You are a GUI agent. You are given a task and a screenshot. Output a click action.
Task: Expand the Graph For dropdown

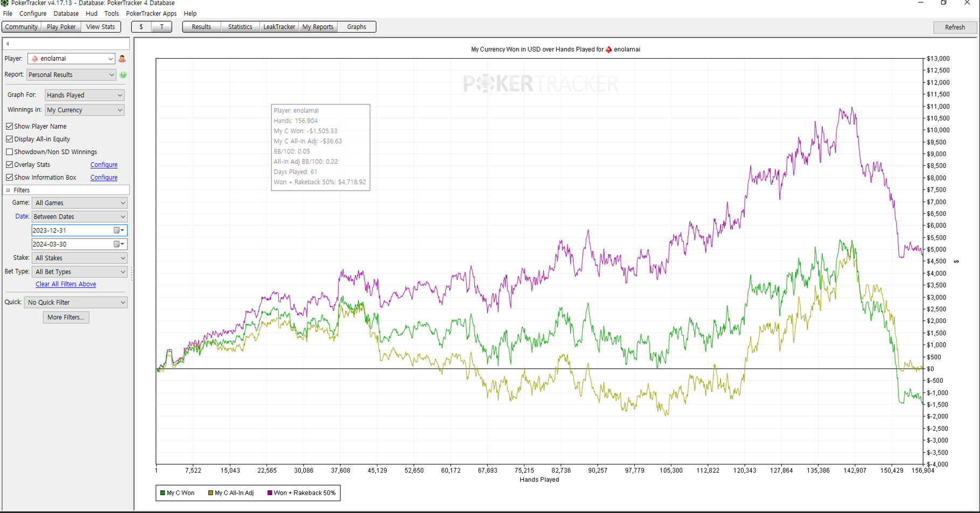coord(85,95)
